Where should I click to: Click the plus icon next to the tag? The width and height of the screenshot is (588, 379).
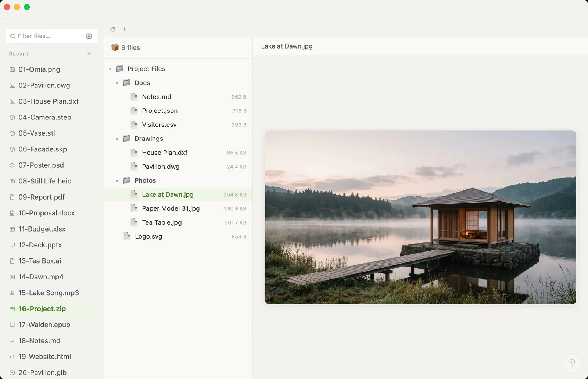pyautogui.click(x=125, y=29)
